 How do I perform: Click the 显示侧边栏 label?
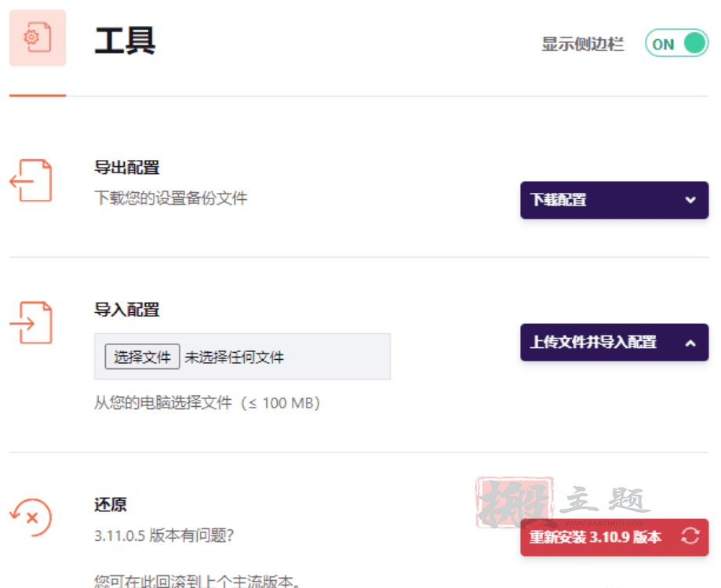point(583,44)
